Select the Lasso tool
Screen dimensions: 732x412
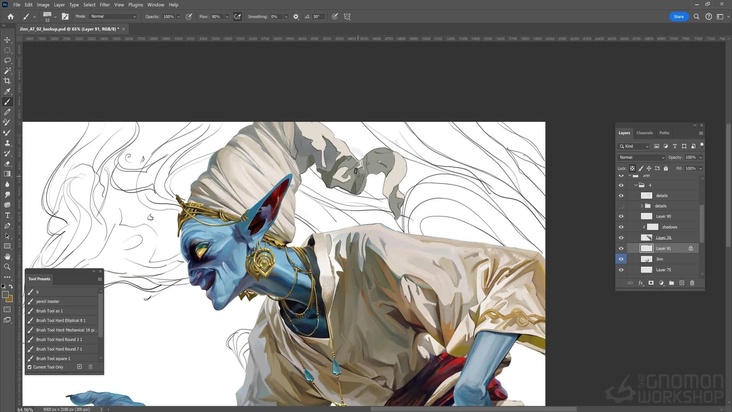click(x=7, y=60)
